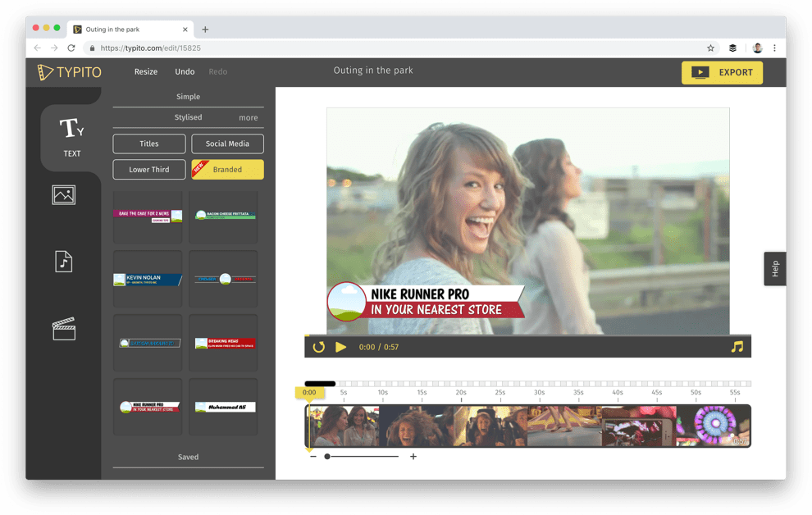Viewport: 812px width, 515px height.
Task: Show more Stylised templates
Action: pos(248,118)
